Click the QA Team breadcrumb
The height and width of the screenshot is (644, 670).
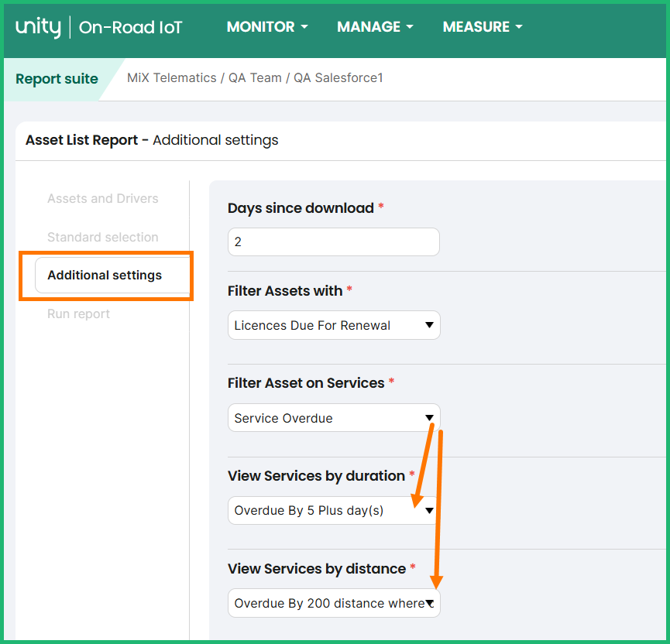pyautogui.click(x=255, y=77)
